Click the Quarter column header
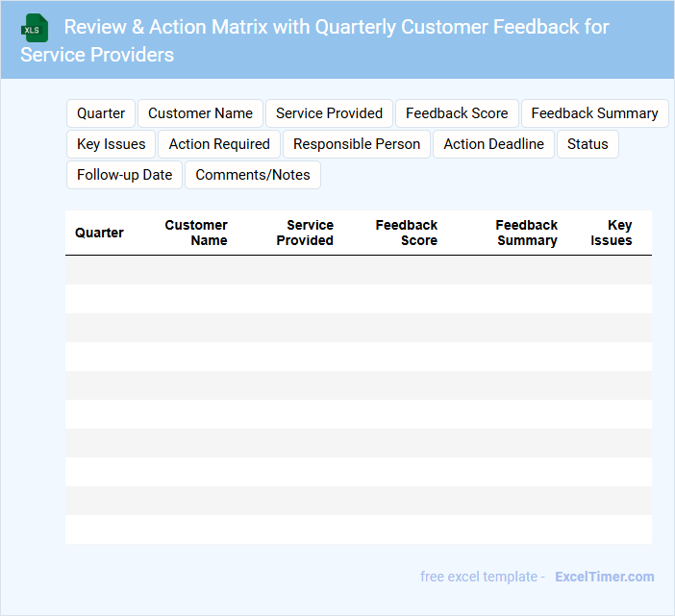Image resolution: width=675 pixels, height=616 pixels. (x=99, y=233)
